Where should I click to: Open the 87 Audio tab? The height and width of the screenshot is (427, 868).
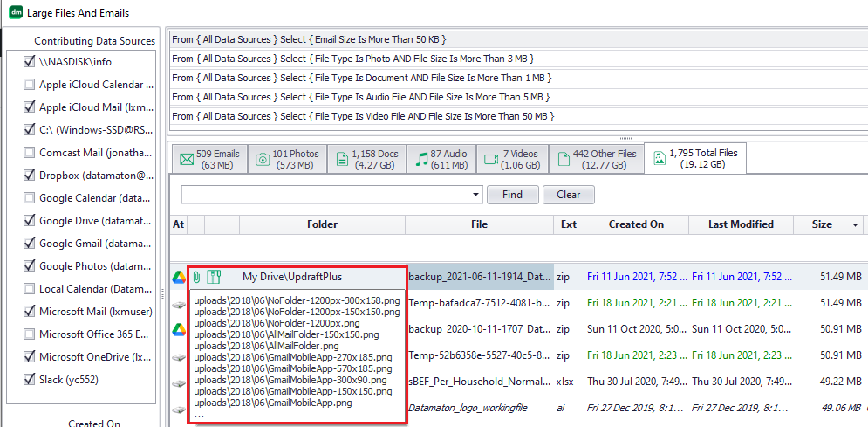click(x=441, y=160)
